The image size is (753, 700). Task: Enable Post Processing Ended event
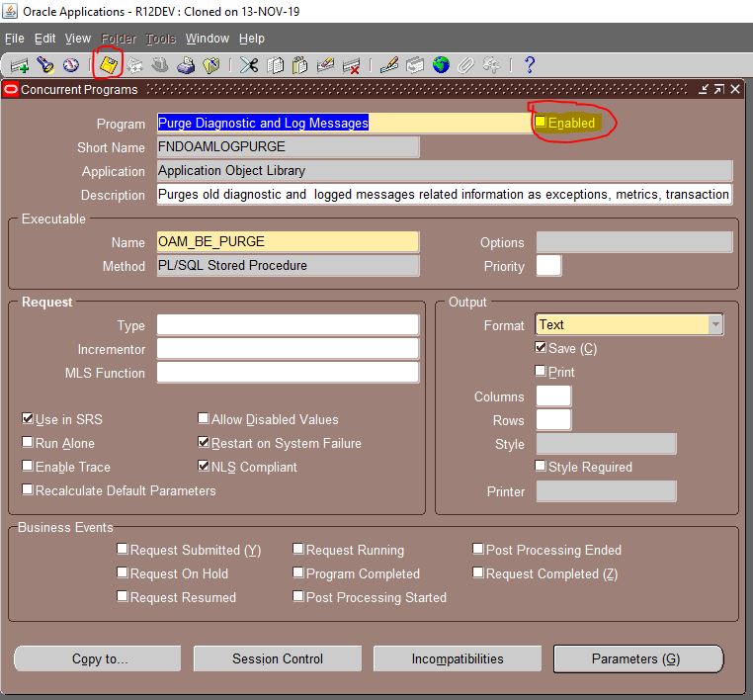click(x=478, y=549)
